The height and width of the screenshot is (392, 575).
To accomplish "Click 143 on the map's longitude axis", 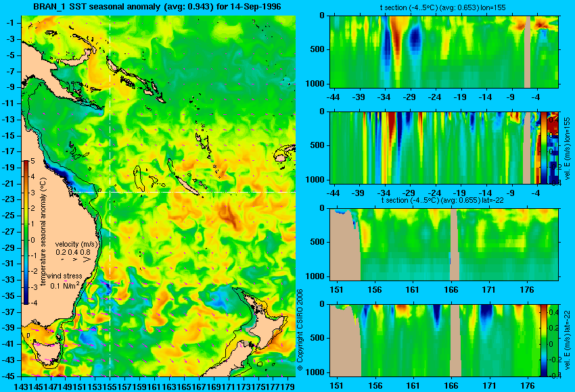I will click(20, 387).
